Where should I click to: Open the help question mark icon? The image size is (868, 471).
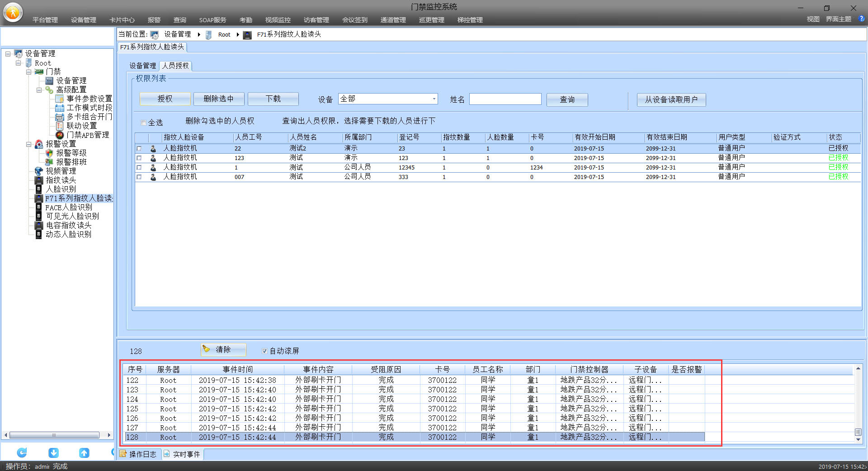pos(862,19)
